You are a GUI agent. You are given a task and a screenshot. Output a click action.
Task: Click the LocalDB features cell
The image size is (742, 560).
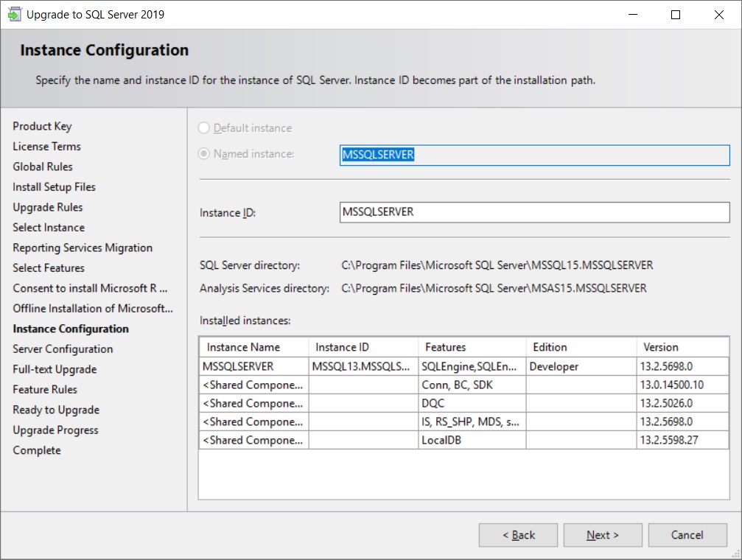point(472,440)
